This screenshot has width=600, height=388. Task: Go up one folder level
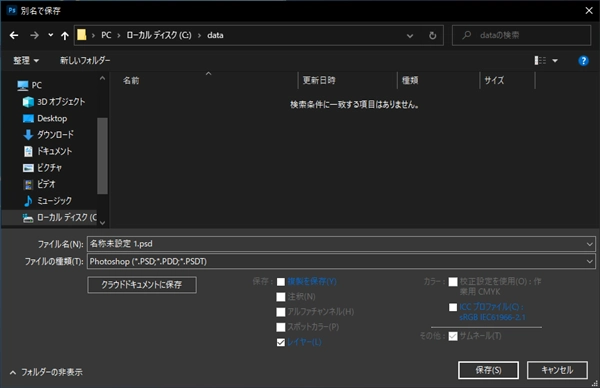pos(65,36)
